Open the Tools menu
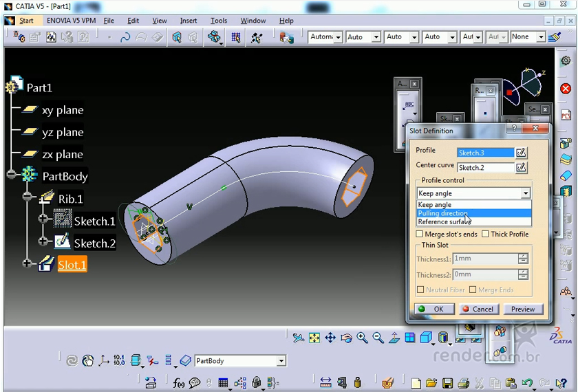 219,21
